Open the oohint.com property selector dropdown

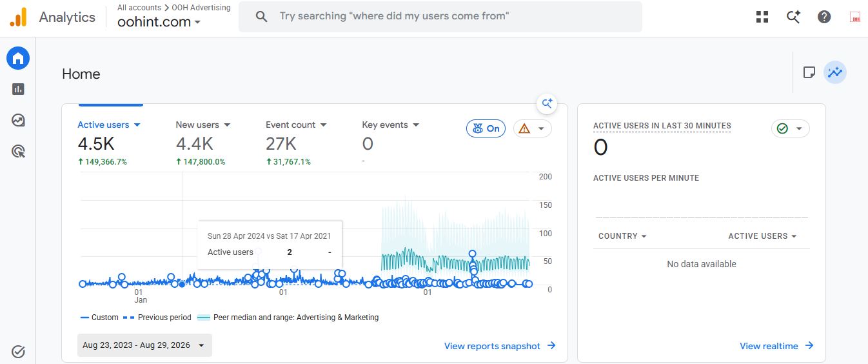[x=159, y=22]
